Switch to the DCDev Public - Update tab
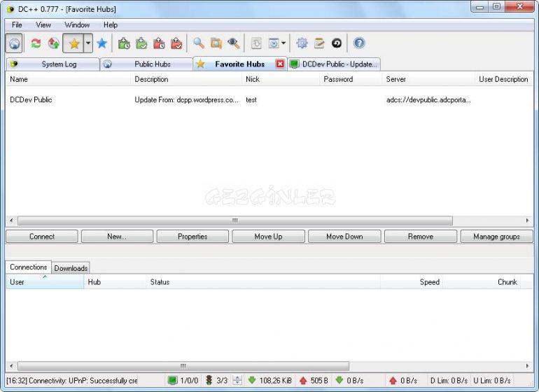The height and width of the screenshot is (392, 539). click(x=334, y=64)
